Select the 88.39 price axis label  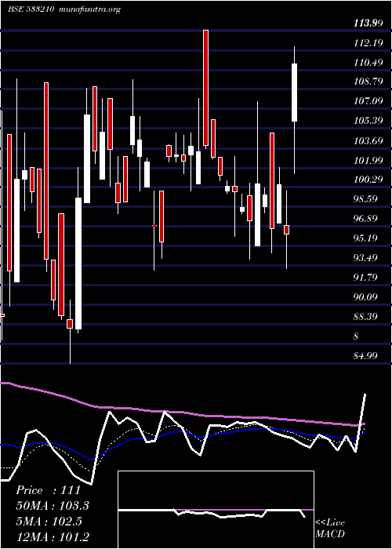click(x=365, y=317)
